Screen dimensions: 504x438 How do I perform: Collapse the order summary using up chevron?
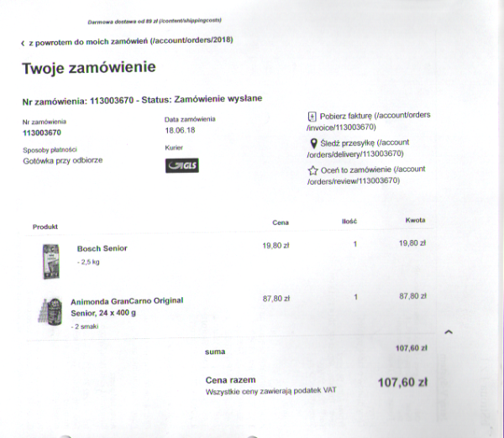(449, 332)
